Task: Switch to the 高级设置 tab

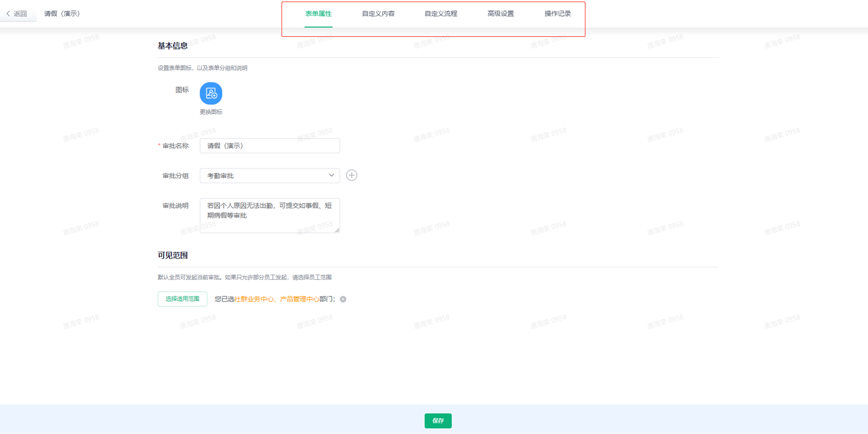Action: pyautogui.click(x=501, y=13)
